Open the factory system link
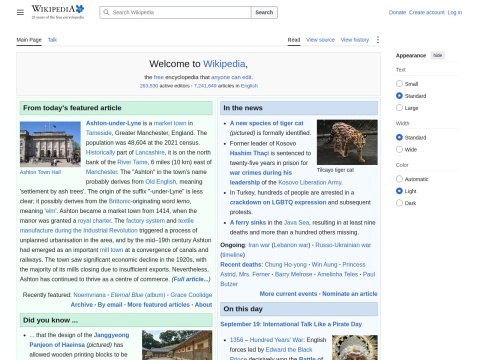 click(x=145, y=221)
